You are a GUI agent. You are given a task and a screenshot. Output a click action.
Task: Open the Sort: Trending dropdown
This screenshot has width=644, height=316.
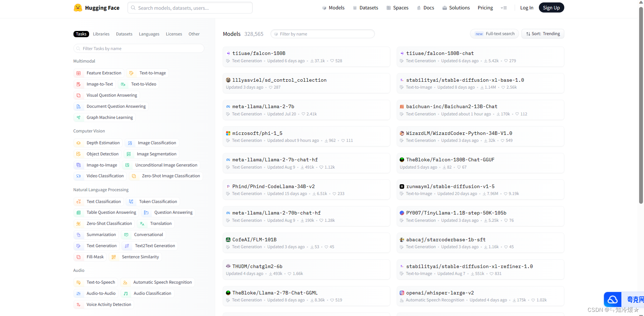(x=543, y=34)
